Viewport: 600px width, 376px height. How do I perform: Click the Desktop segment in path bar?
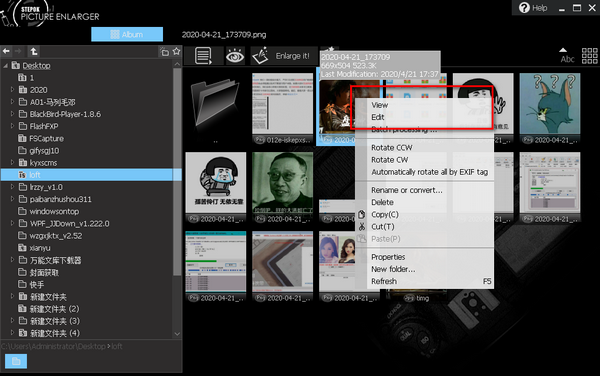pos(92,347)
